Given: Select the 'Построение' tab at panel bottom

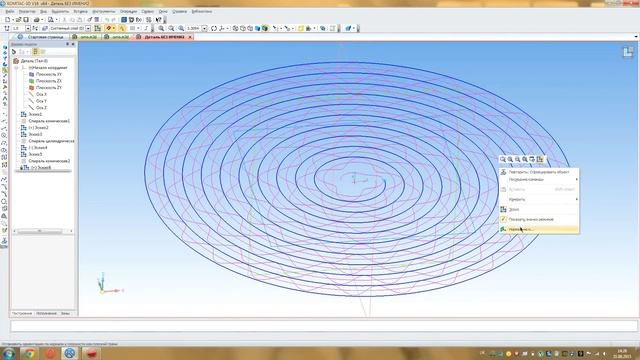Looking at the screenshot, I should (x=22, y=313).
